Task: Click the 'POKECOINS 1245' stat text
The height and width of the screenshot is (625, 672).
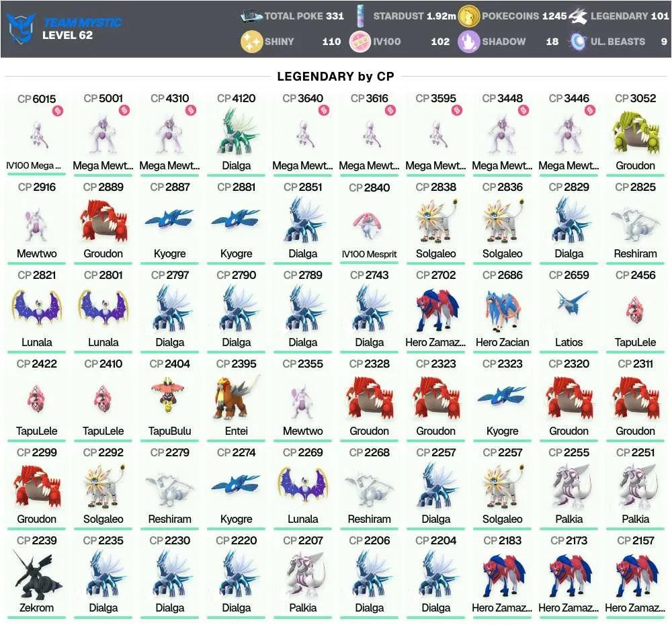Action: point(524,16)
